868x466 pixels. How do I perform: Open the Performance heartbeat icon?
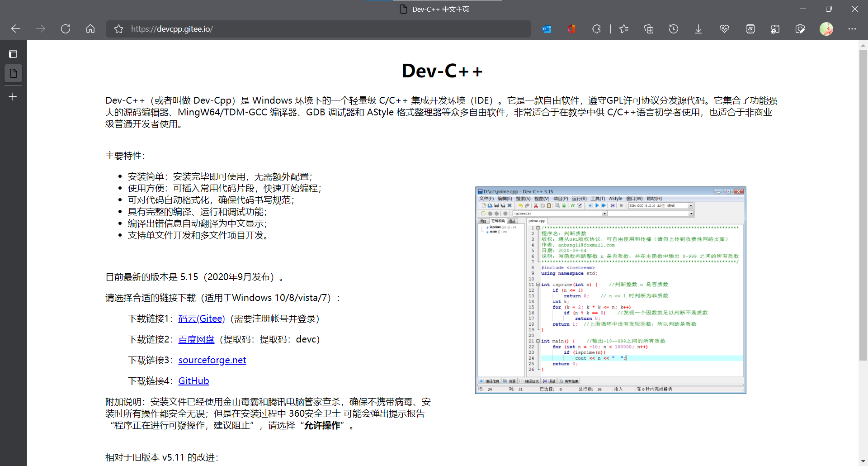[724, 29]
